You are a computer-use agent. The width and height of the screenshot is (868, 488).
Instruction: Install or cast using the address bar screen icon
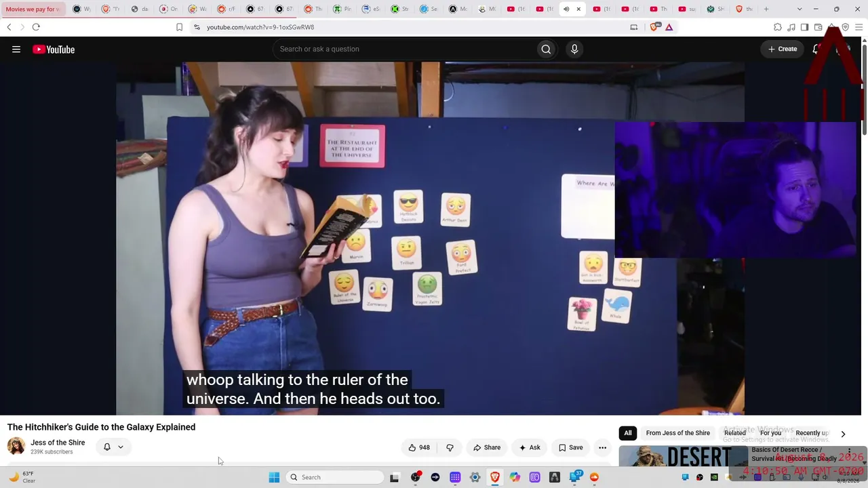coord(634,27)
